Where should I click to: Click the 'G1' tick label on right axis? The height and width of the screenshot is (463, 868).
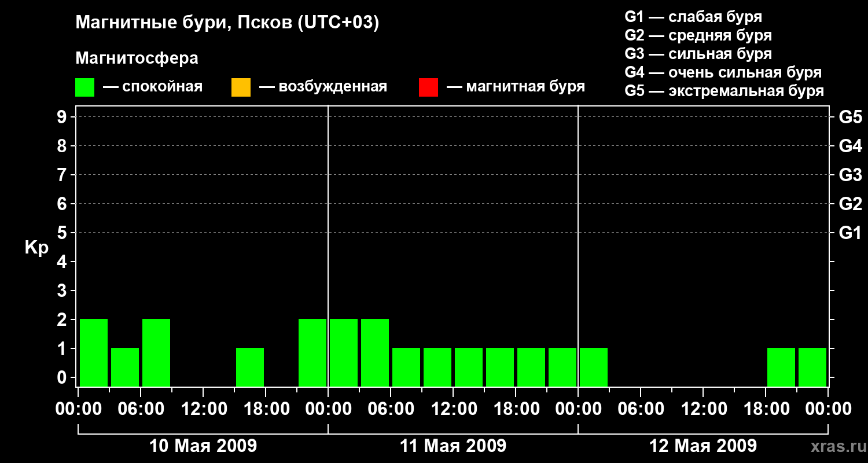pyautogui.click(x=850, y=233)
